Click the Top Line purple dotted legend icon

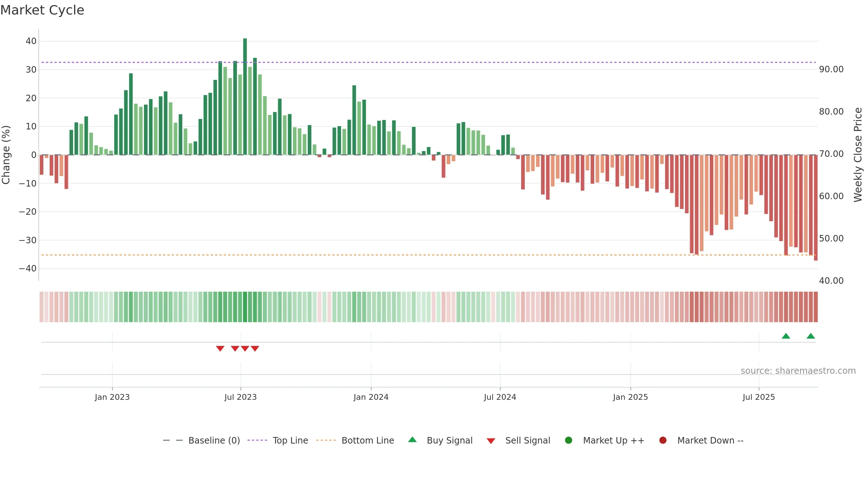tap(257, 440)
